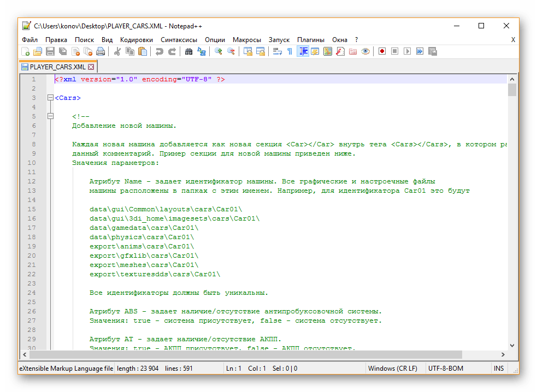Toggle the indent guide button
The height and width of the screenshot is (392, 537).
(x=303, y=51)
